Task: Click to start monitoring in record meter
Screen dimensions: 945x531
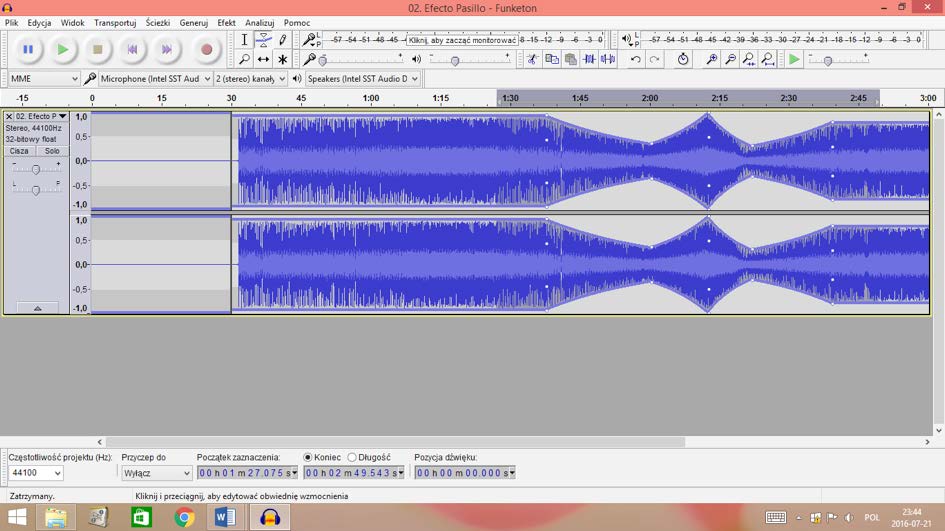Action: click(x=462, y=40)
